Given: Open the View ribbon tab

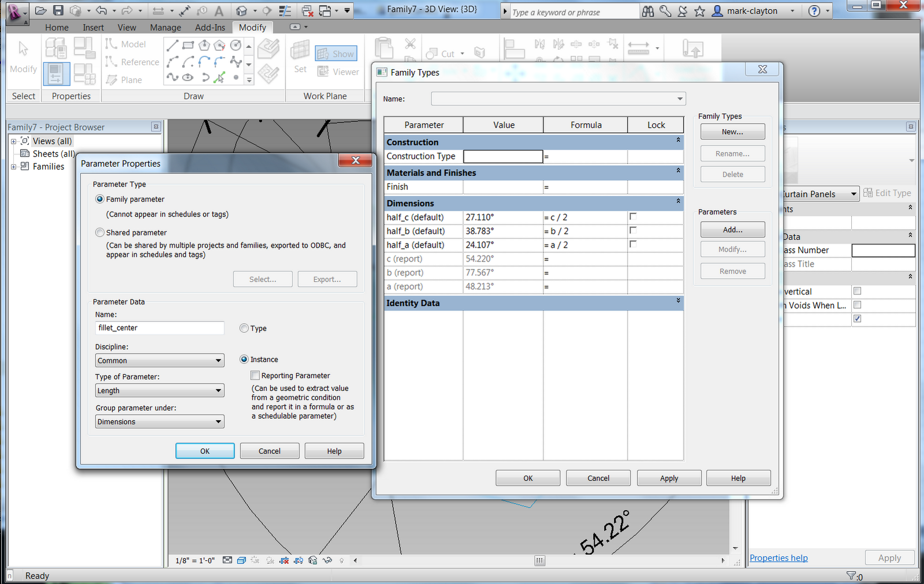Looking at the screenshot, I should [x=126, y=28].
